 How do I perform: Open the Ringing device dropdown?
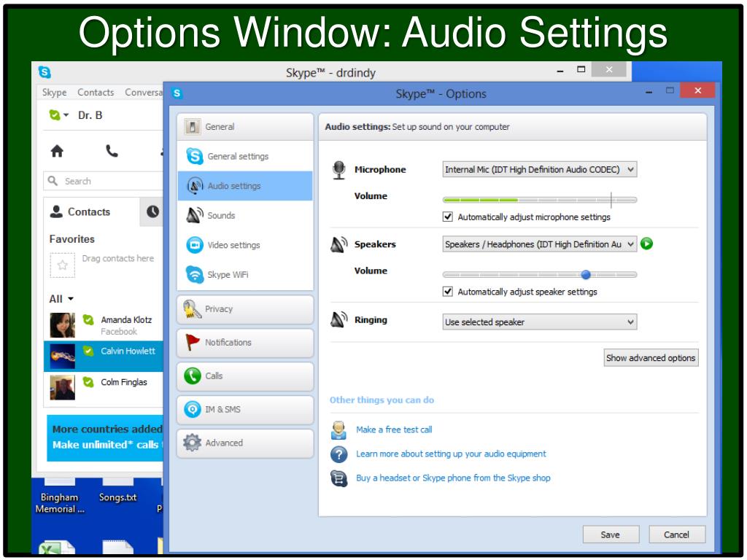click(x=539, y=322)
